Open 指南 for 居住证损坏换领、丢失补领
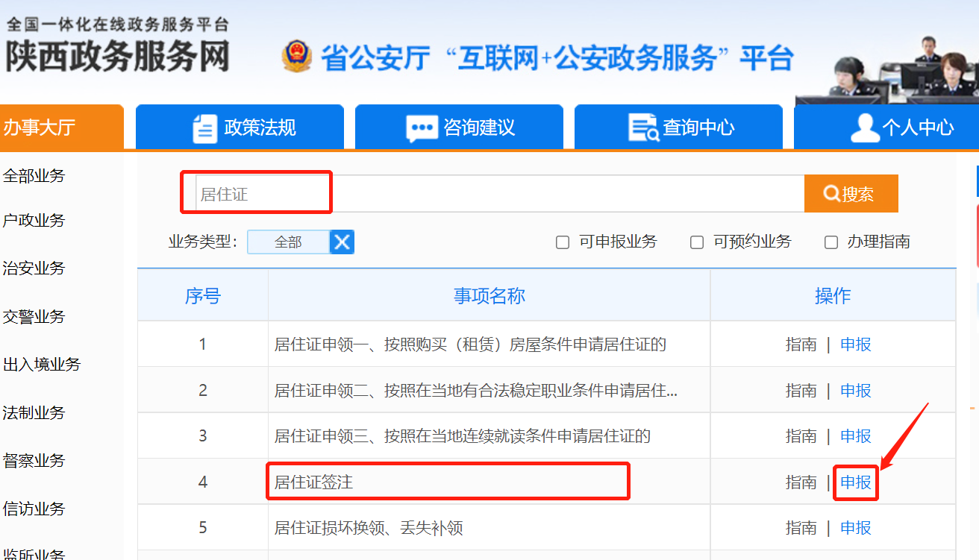This screenshot has height=560, width=979. point(801,528)
